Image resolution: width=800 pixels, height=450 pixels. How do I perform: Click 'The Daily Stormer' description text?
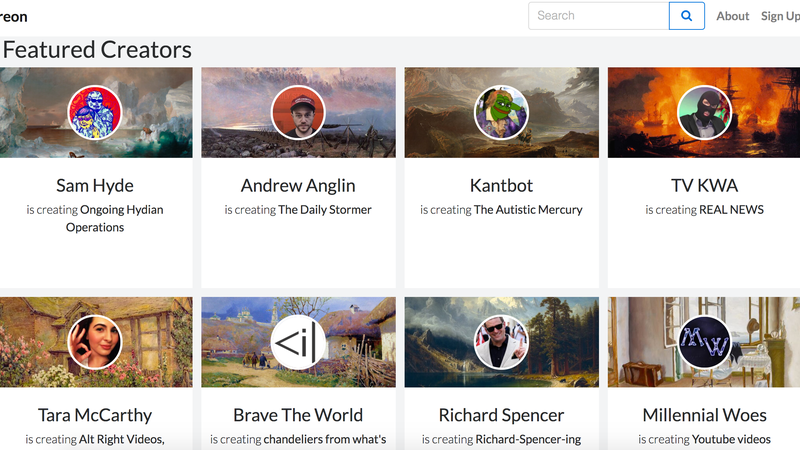(x=324, y=210)
